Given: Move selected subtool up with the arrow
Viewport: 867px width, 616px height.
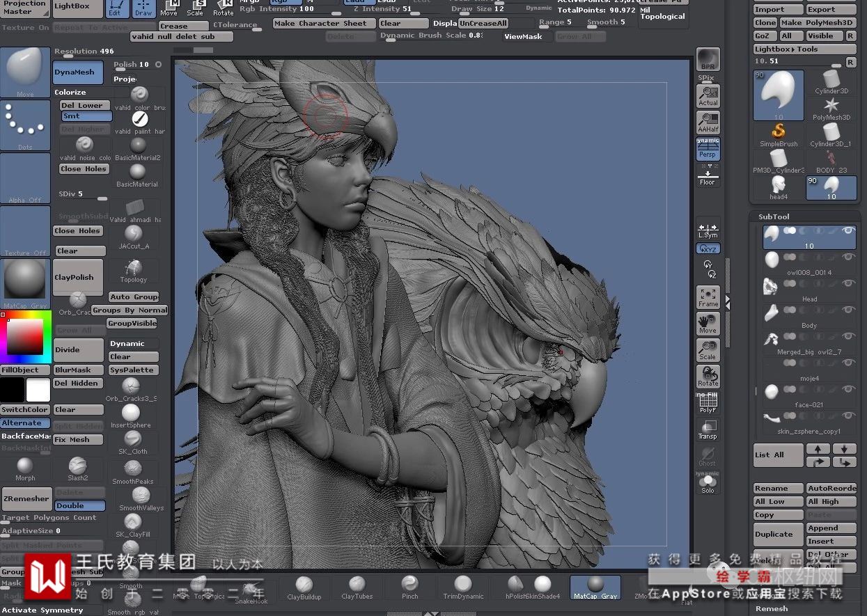Looking at the screenshot, I should pos(818,449).
